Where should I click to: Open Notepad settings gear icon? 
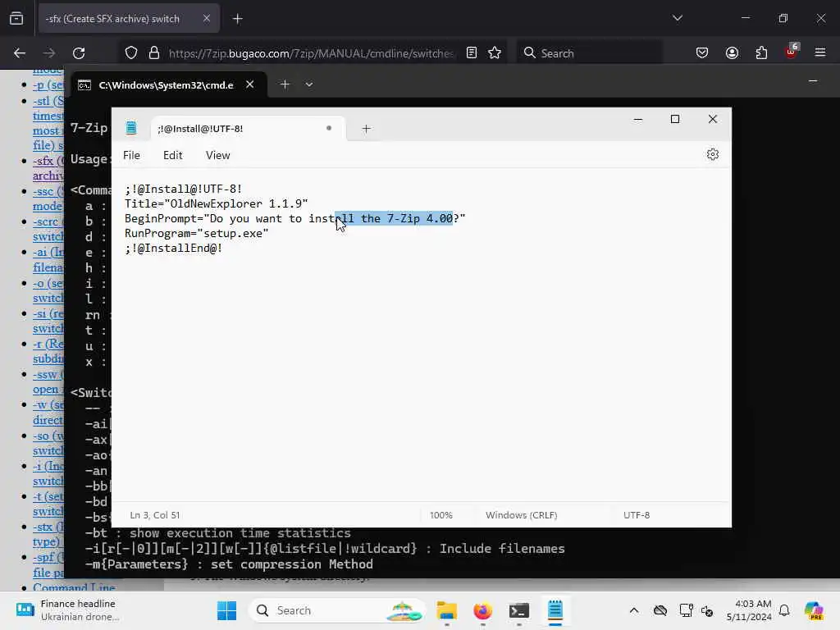click(x=712, y=155)
